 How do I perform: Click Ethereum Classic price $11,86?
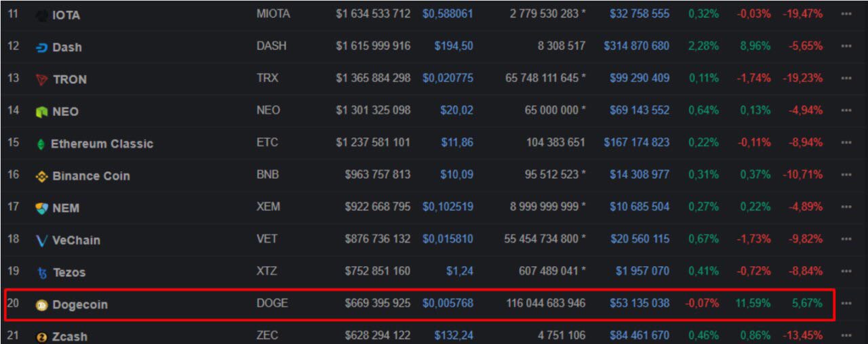[457, 142]
